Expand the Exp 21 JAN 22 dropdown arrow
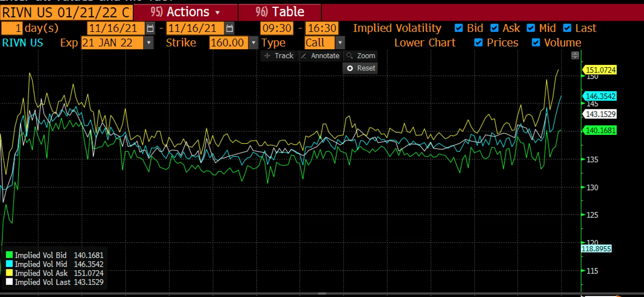The image size is (644, 297). pyautogui.click(x=149, y=43)
